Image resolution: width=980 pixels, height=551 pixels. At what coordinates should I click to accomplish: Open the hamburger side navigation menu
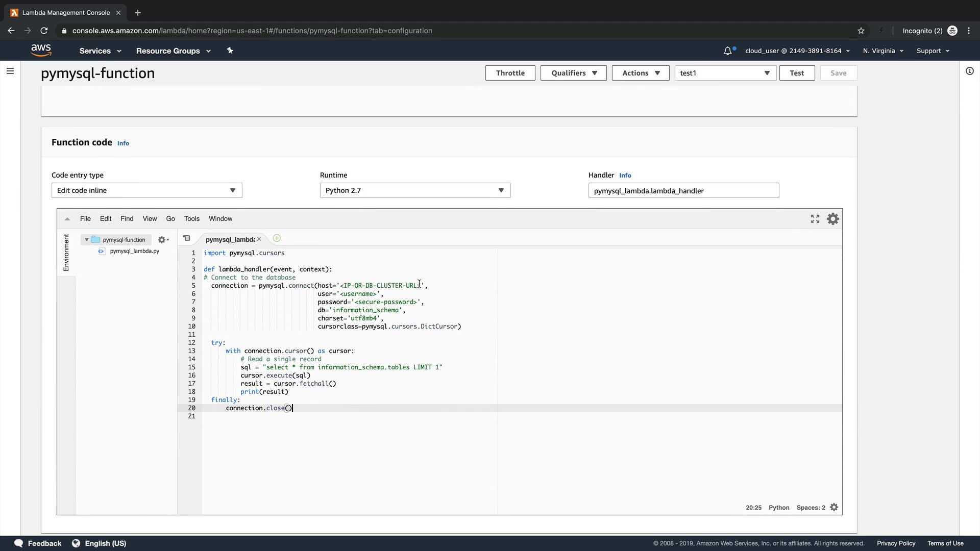tap(10, 71)
